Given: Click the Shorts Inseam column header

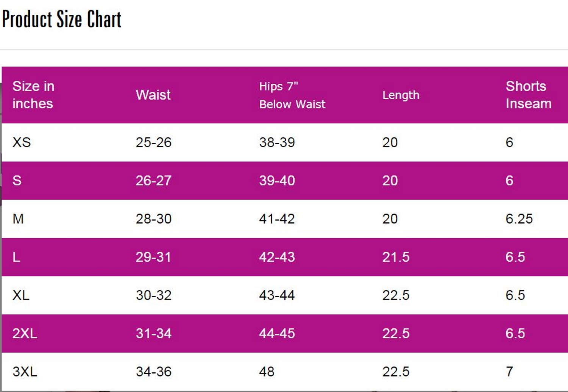Looking at the screenshot, I should pos(528,95).
